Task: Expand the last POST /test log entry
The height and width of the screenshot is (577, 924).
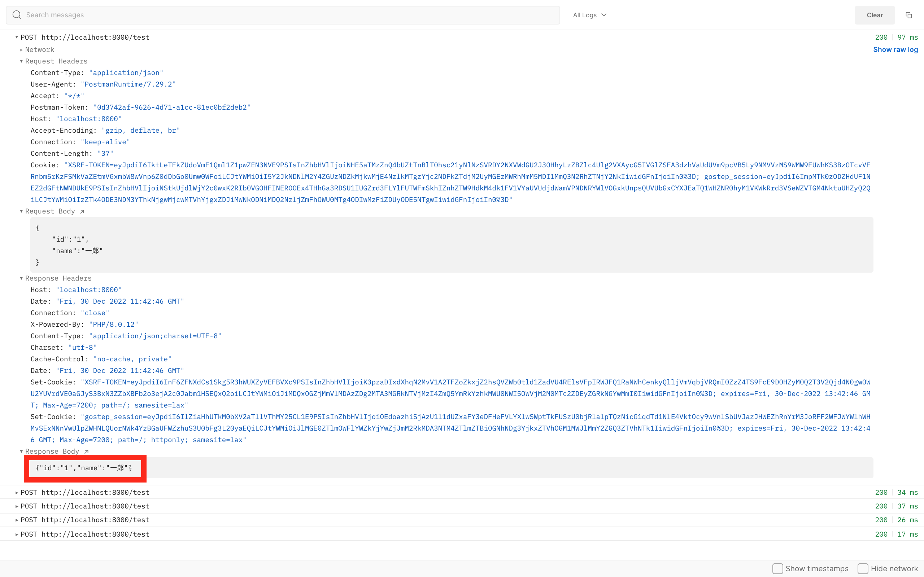Action: [17, 534]
